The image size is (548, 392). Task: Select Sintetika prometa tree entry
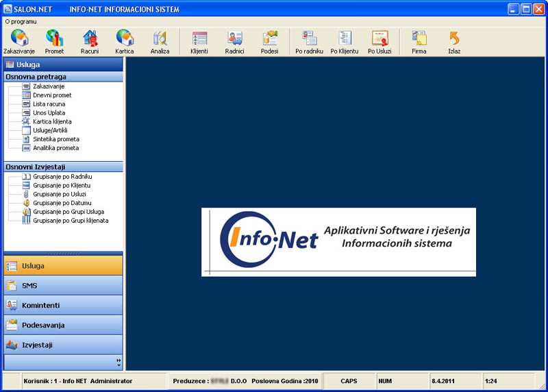(56, 139)
